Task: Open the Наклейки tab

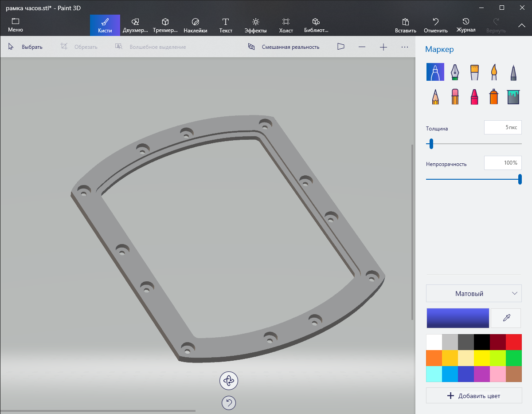Action: click(196, 25)
